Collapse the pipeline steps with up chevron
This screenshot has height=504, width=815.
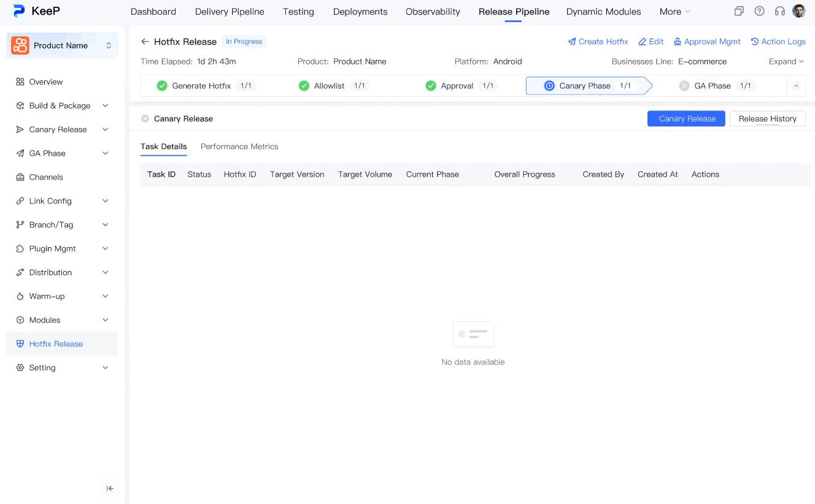(x=796, y=86)
